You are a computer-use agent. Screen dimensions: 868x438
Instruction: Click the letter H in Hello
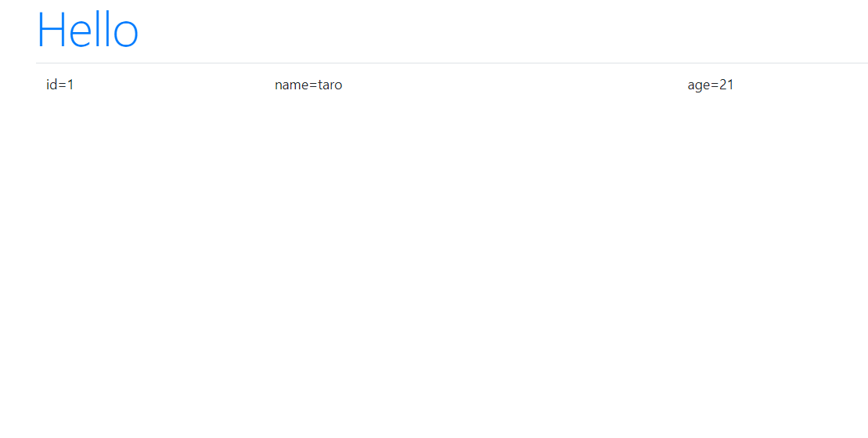[50, 31]
